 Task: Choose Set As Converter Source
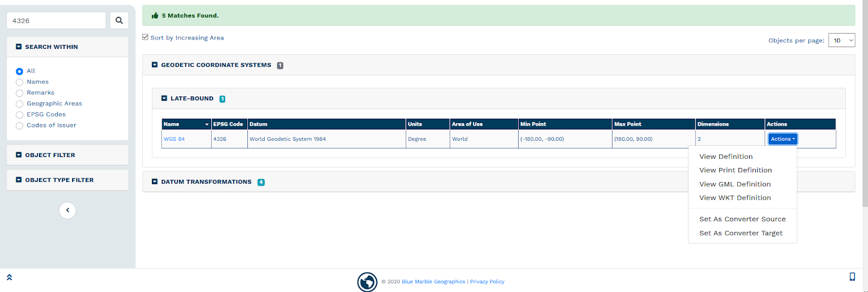pos(742,219)
